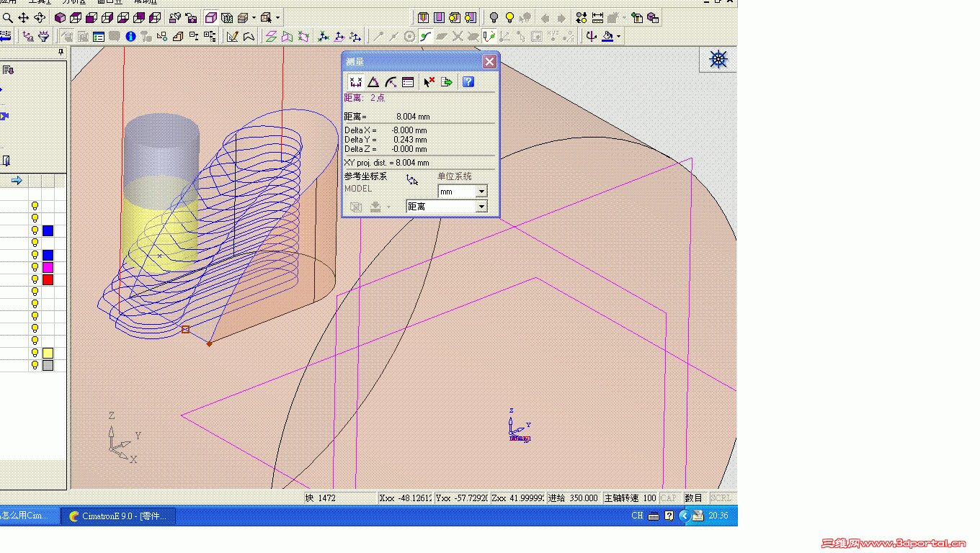The height and width of the screenshot is (553, 980).
Task: Open the measurement list table icon
Action: pos(408,82)
